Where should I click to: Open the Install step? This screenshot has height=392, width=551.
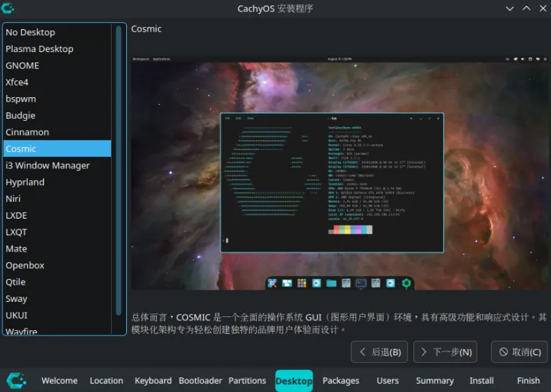click(x=482, y=381)
